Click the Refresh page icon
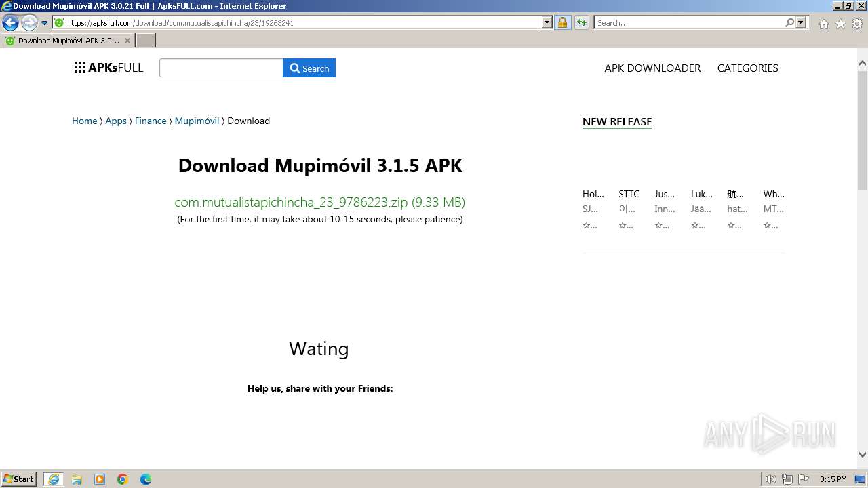868x488 pixels. [x=581, y=22]
